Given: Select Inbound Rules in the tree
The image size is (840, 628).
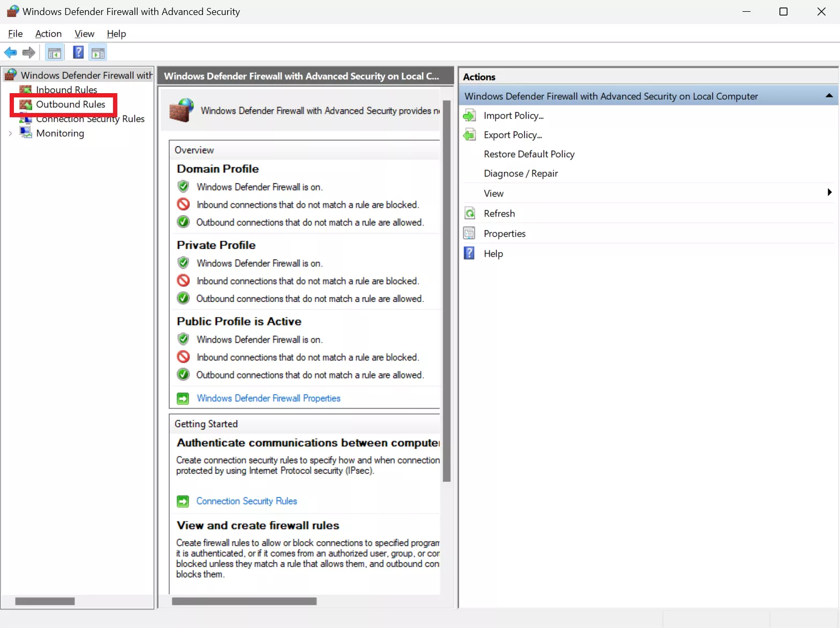Looking at the screenshot, I should point(66,89).
